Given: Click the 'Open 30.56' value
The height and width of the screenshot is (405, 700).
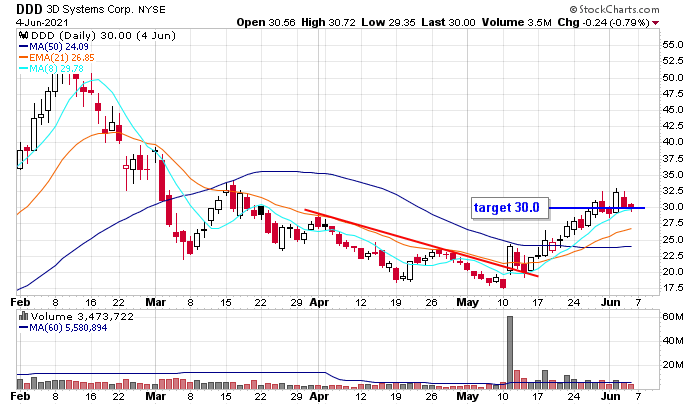Looking at the screenshot, I should (x=266, y=22).
